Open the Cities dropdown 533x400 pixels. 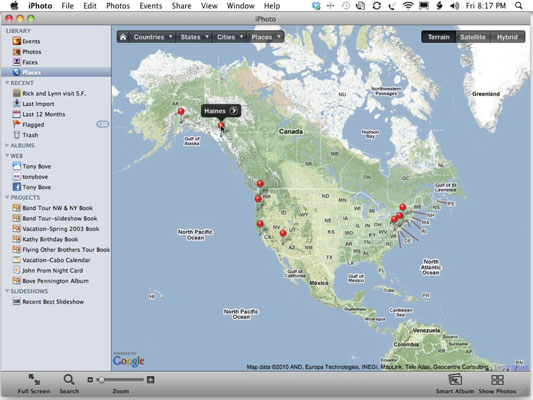tap(230, 37)
